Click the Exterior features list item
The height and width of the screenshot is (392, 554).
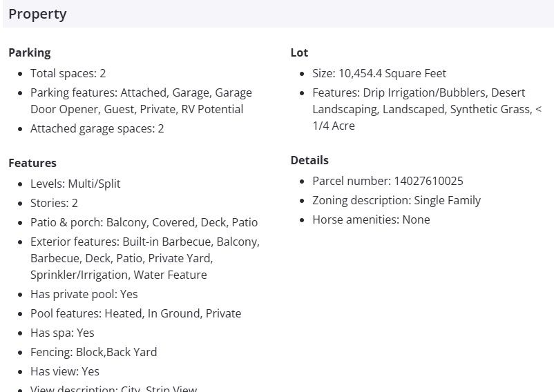(144, 258)
